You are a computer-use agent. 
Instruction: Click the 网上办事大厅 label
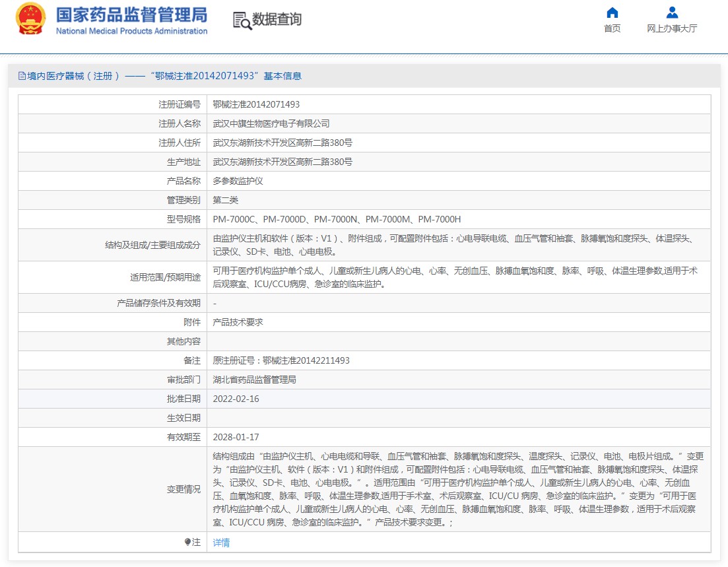672,28
